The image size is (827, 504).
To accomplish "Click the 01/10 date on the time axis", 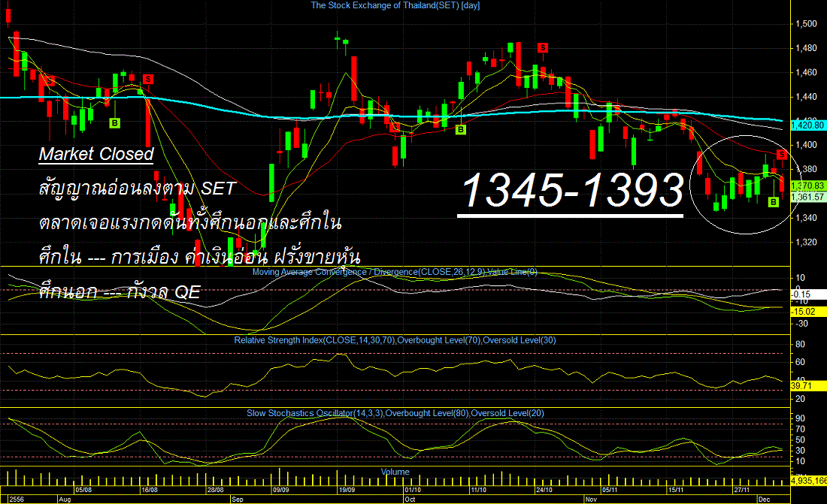I will tap(413, 490).
